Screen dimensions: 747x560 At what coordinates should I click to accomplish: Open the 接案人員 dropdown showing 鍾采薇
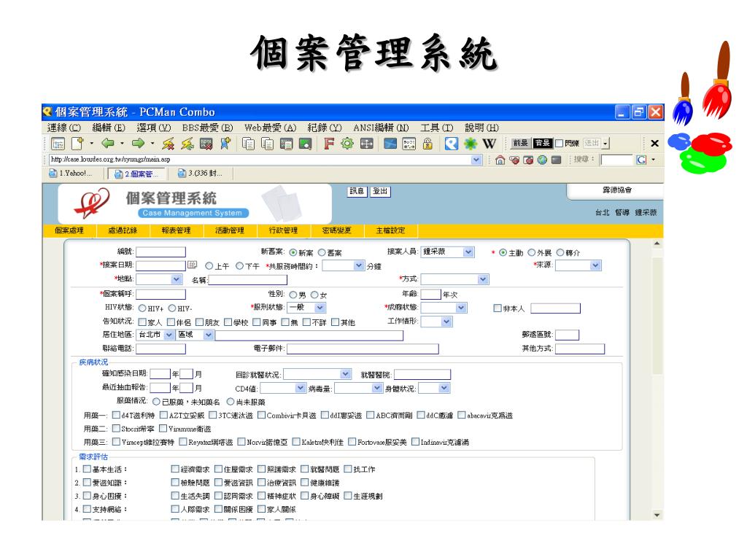(449, 252)
